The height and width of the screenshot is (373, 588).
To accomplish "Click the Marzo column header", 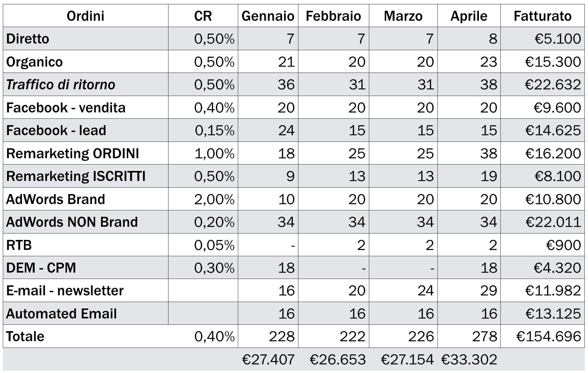I will [x=403, y=16].
